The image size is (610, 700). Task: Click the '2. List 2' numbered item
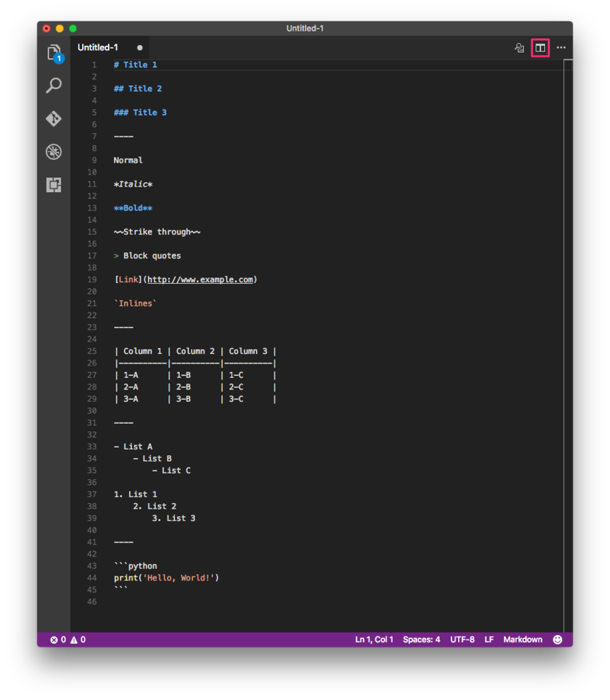coord(155,507)
